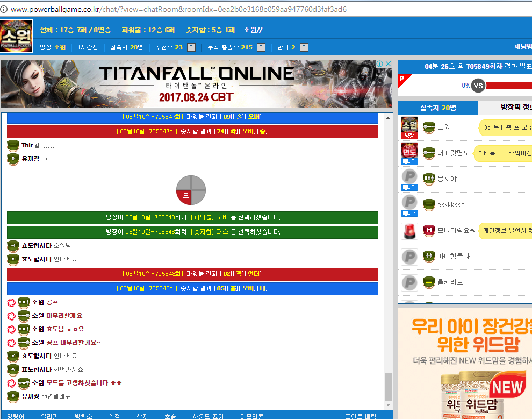Switch to the 방장픽 정보 tab
Image resolution: width=532 pixels, height=419 pixels.
point(506,108)
